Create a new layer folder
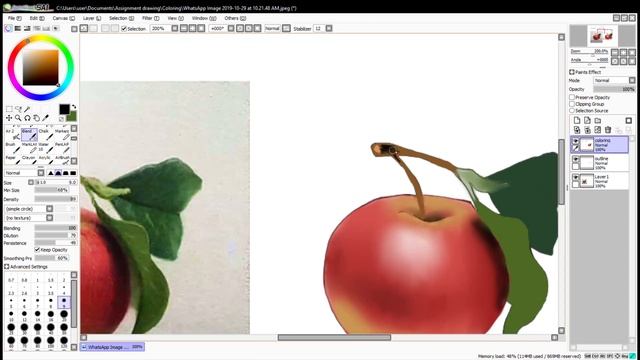 598,120
